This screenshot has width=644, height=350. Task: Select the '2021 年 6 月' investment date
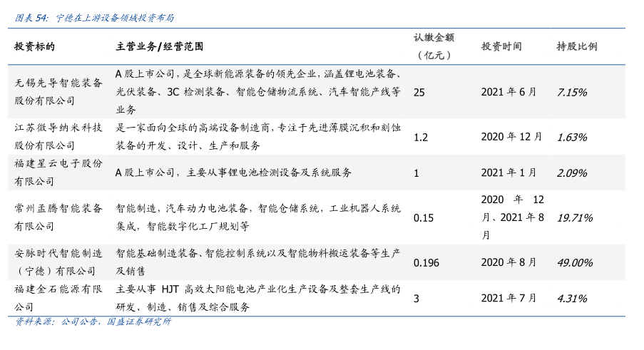[508, 92]
